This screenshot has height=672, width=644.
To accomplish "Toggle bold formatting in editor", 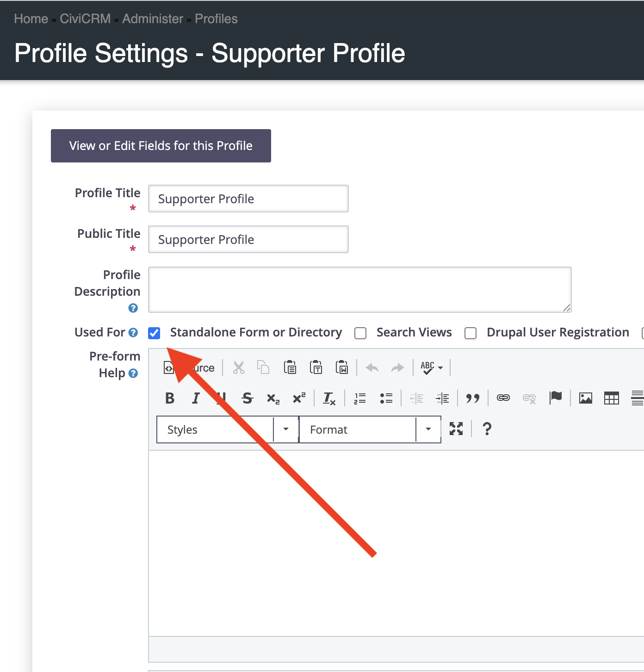I will [x=170, y=398].
